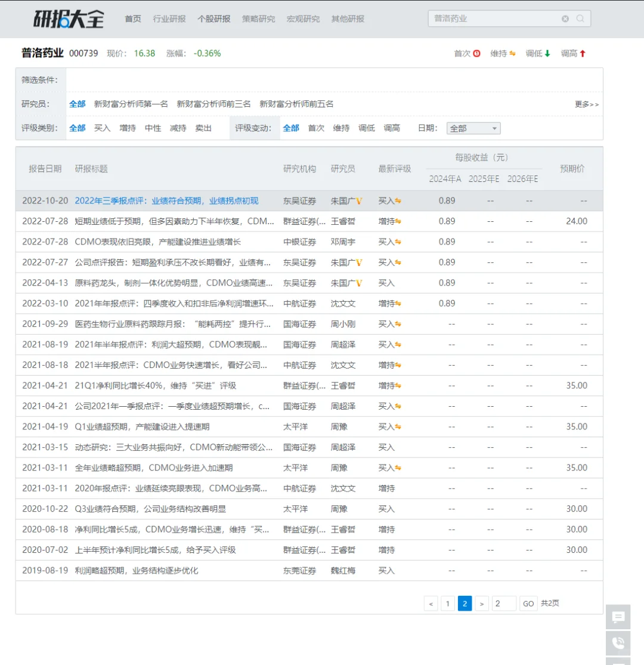Click 24.00 expected price cell
644x665 pixels.
pyautogui.click(x=577, y=221)
